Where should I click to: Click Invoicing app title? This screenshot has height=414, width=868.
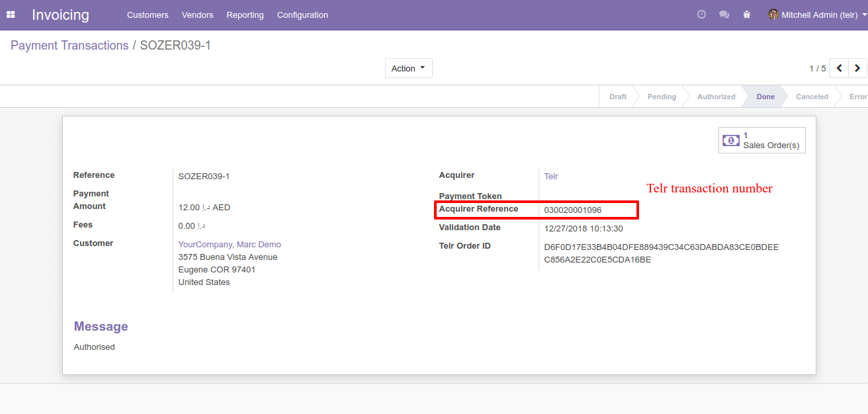point(60,15)
